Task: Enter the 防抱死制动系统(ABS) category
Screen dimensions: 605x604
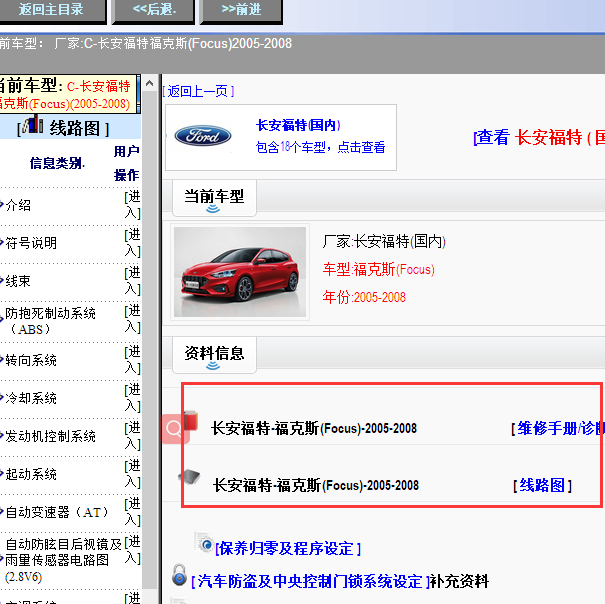Action: coord(132,319)
